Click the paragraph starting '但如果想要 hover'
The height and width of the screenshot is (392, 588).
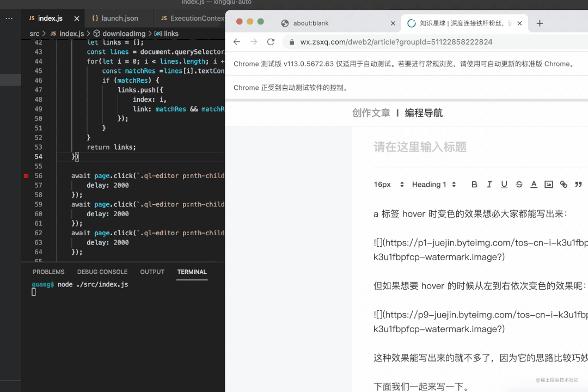tap(480, 286)
